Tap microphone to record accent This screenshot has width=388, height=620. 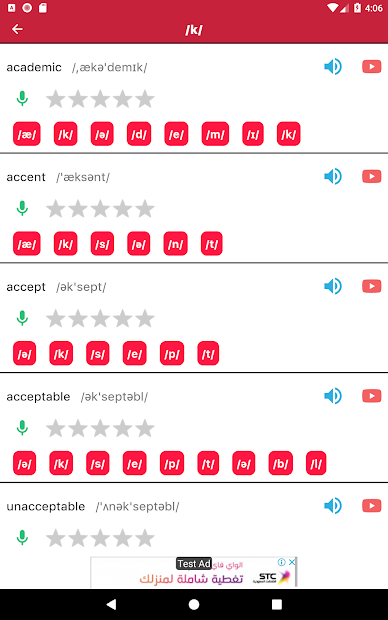(22, 208)
